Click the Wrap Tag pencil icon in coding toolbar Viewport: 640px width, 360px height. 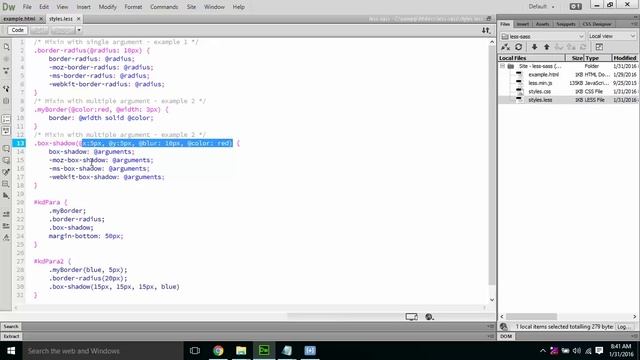click(x=6, y=172)
